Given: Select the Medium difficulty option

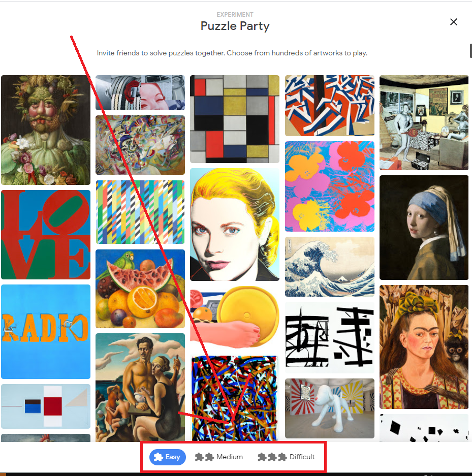Looking at the screenshot, I should (219, 457).
